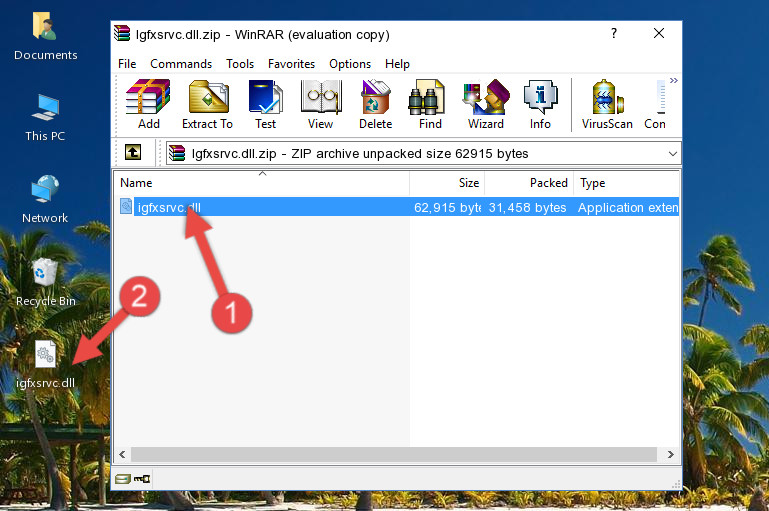The width and height of the screenshot is (769, 511).
Task: Select igfxsrvc.dll in the archive list
Action: (x=169, y=208)
